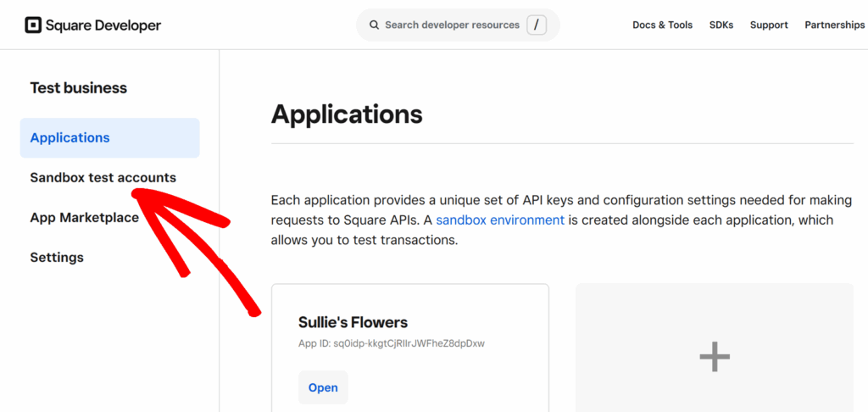
Task: Follow the sandbox environment link
Action: pyautogui.click(x=500, y=220)
